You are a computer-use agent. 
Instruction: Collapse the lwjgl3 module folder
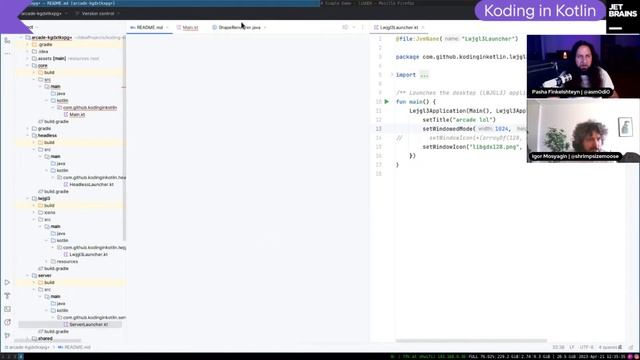28,198
